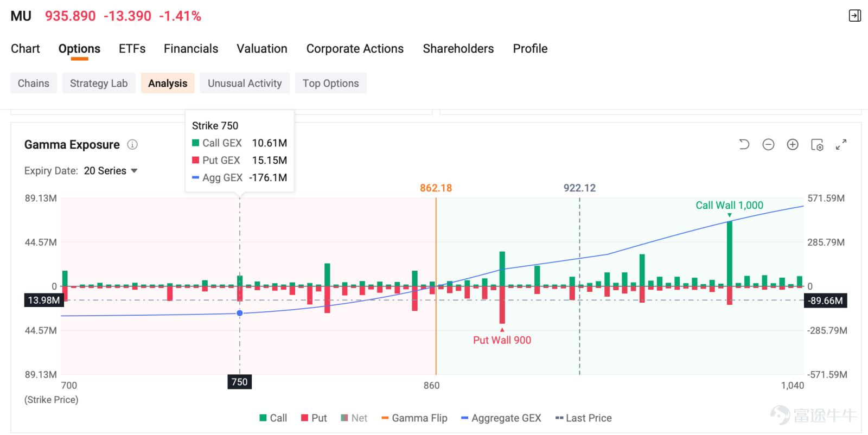Switch to the Financials tab

tap(191, 49)
